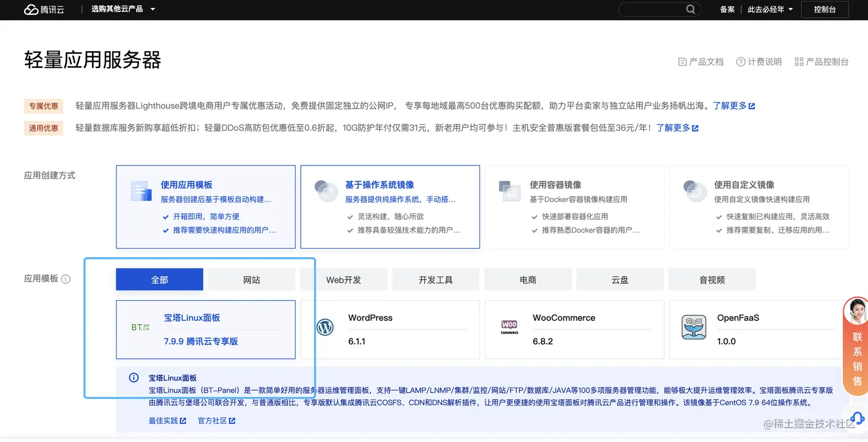The width and height of the screenshot is (868, 442).
Task: Click the search magnifier icon
Action: click(x=691, y=10)
